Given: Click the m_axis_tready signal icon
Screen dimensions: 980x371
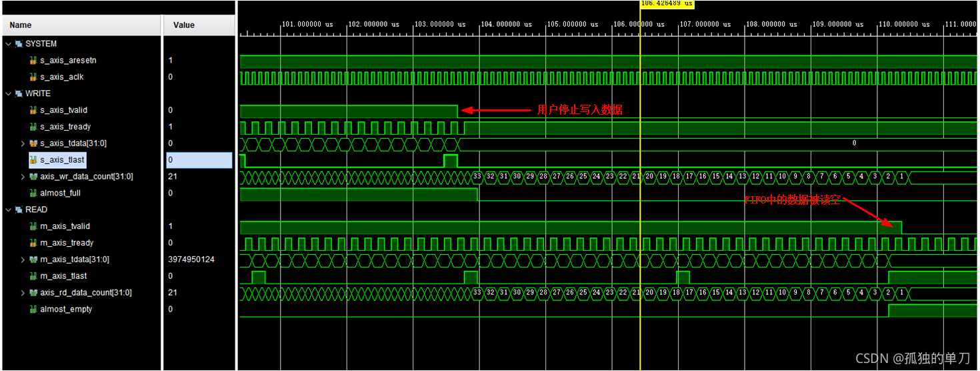Looking at the screenshot, I should pos(33,243).
